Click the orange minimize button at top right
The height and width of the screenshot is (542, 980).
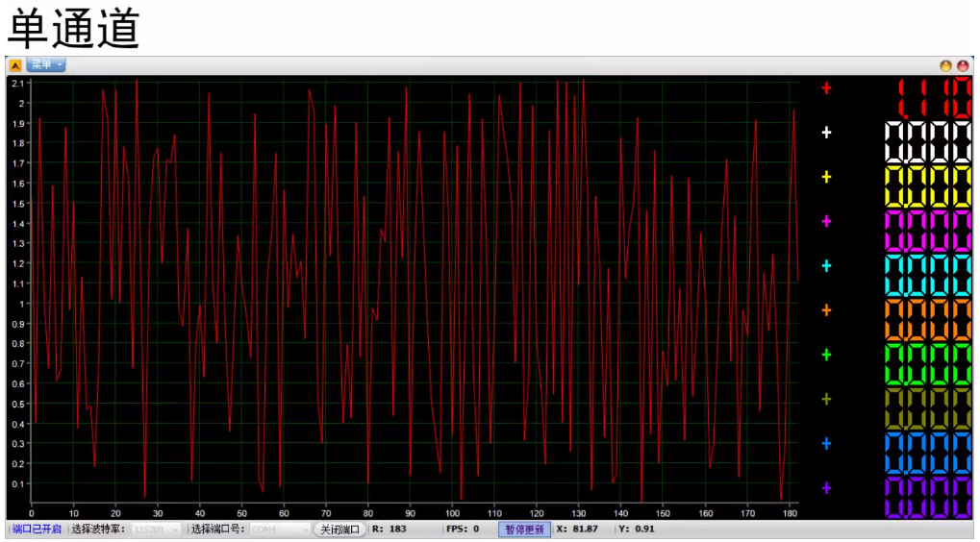945,65
